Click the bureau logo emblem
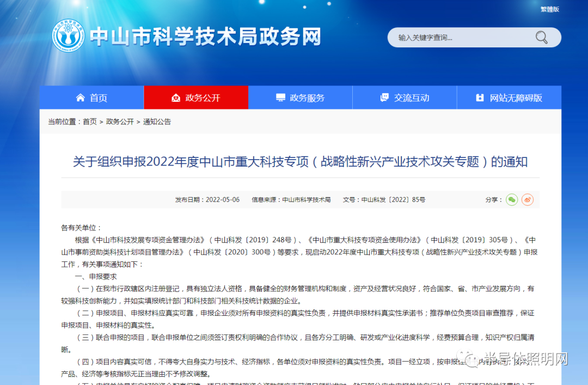This screenshot has width=588, height=385. tap(68, 36)
